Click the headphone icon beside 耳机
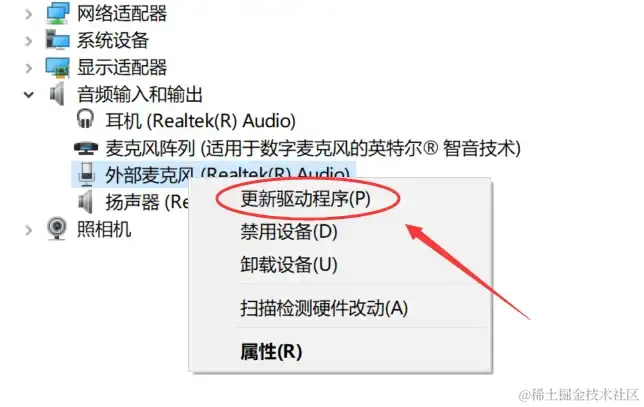 coord(85,119)
